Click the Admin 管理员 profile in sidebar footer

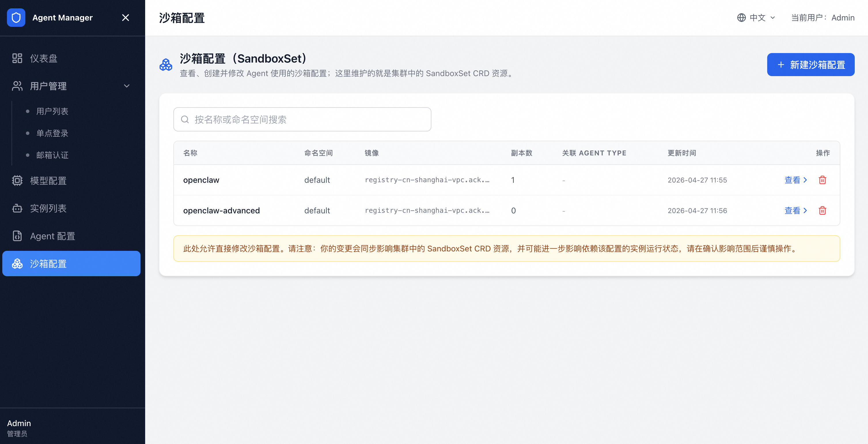point(19,428)
